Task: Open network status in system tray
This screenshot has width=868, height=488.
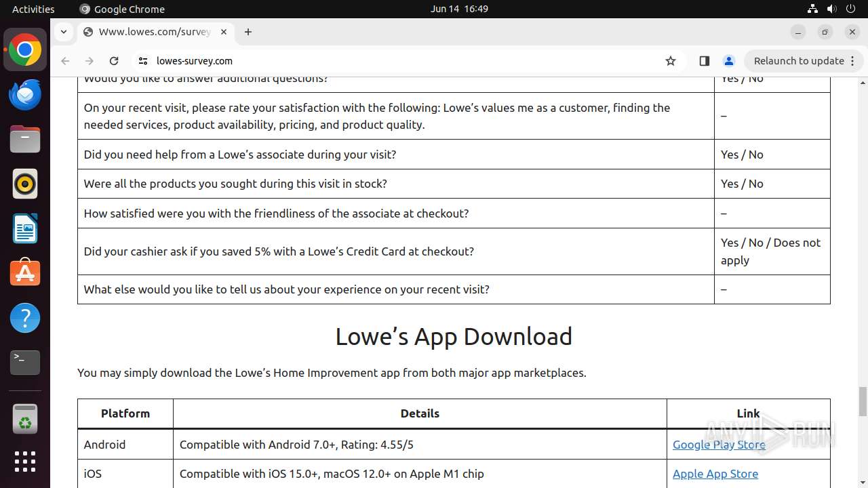Action: tap(812, 9)
